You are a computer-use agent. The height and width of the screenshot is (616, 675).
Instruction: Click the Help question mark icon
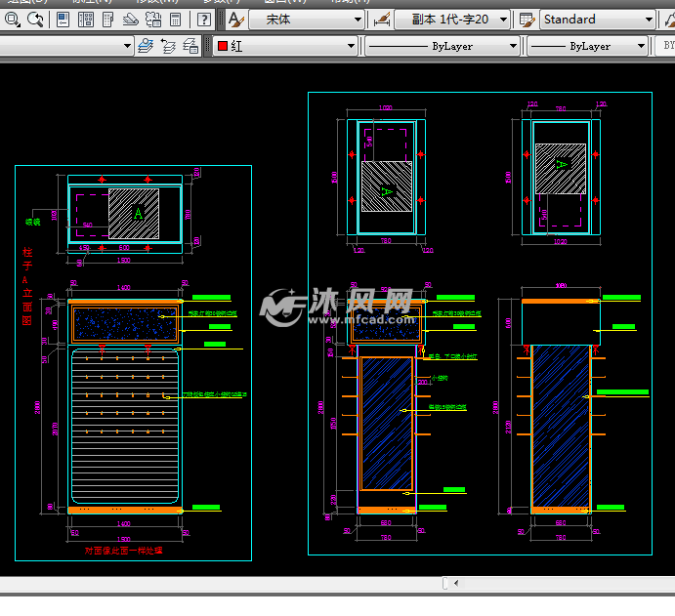tap(203, 20)
